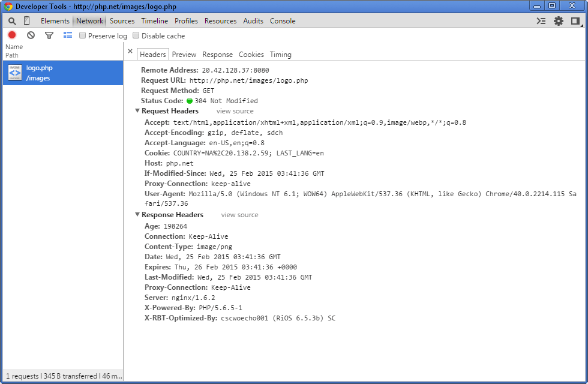Enable the Preserve log checkbox

pos(83,35)
